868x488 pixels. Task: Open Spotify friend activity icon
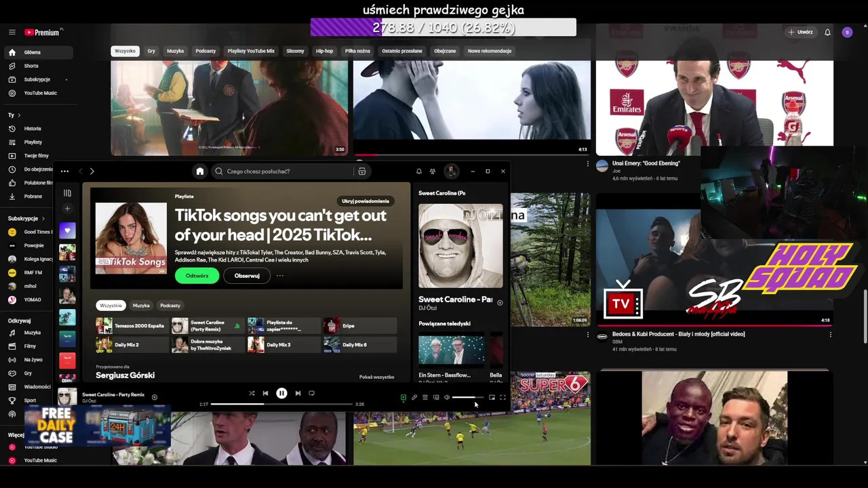coord(433,171)
